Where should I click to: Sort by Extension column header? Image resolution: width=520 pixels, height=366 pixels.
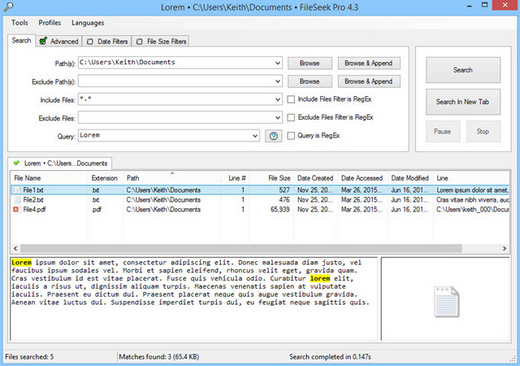coord(105,178)
